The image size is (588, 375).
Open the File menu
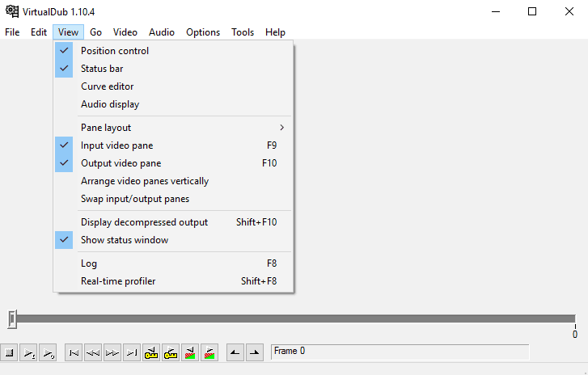click(x=12, y=32)
